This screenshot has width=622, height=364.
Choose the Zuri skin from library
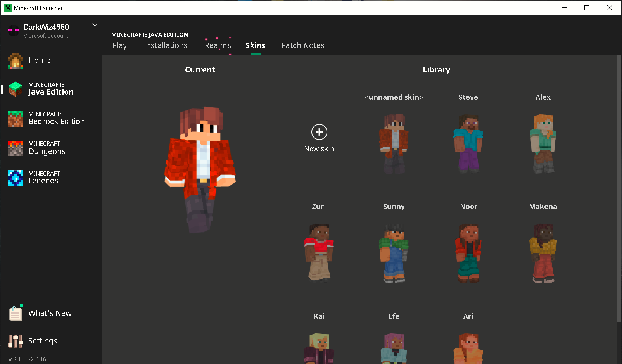click(x=319, y=253)
